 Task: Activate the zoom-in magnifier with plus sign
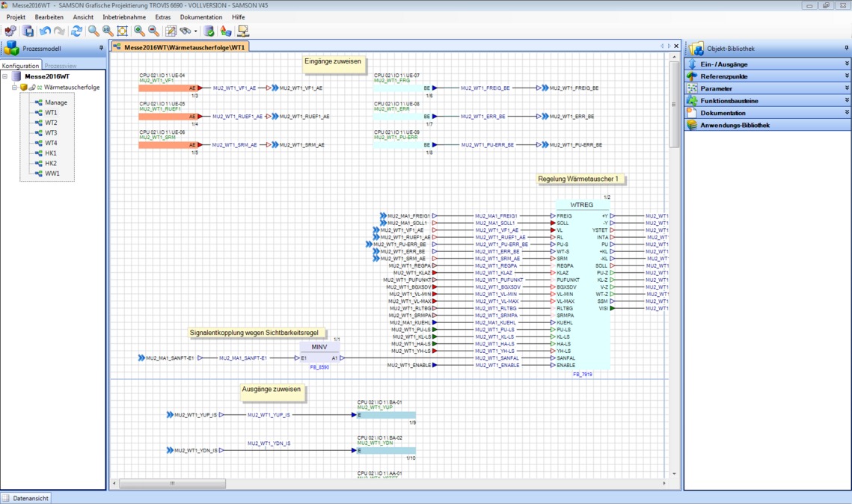(x=139, y=31)
